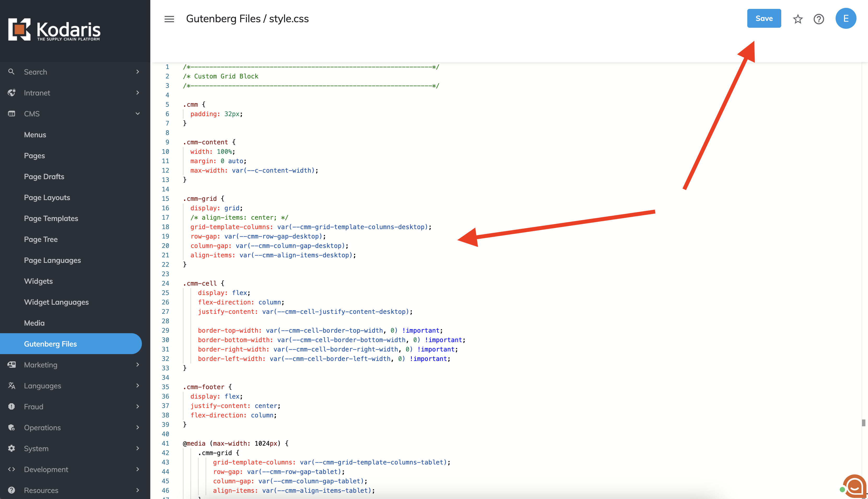This screenshot has width=868, height=499.
Task: Select the Gutenberg Files sidebar entry
Action: 50,344
